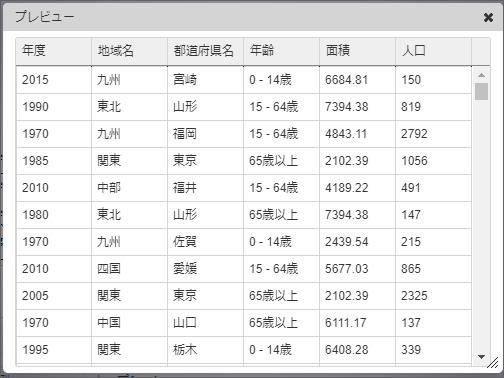
Task: Click the area value 6408.28
Action: pos(357,350)
